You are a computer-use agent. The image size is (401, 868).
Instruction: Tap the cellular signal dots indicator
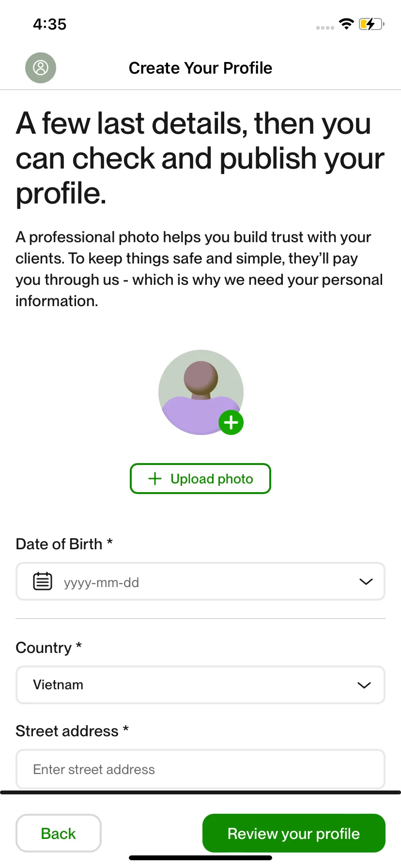(x=325, y=28)
